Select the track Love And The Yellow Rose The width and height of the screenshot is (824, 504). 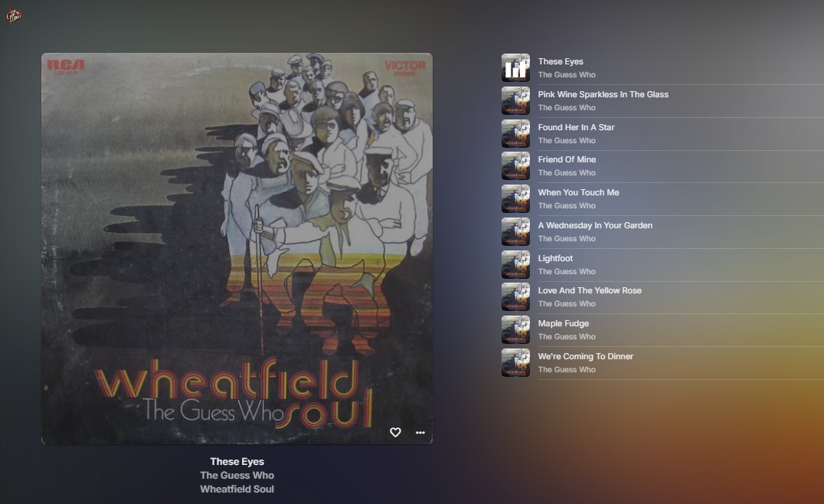590,290
